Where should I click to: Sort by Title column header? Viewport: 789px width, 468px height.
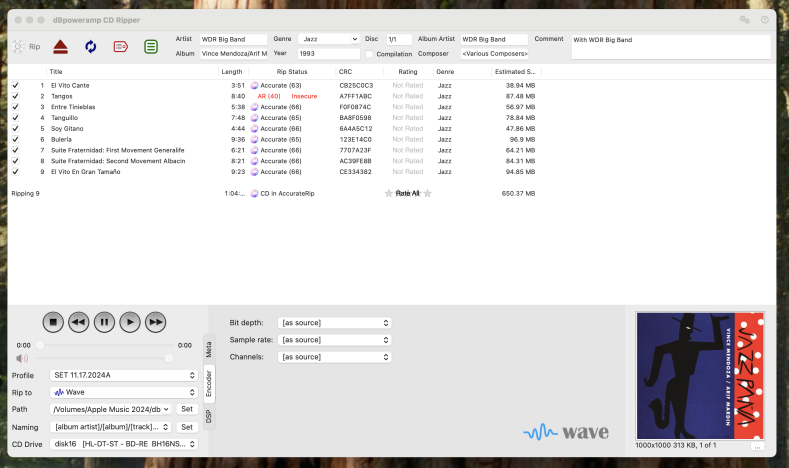[x=133, y=72]
